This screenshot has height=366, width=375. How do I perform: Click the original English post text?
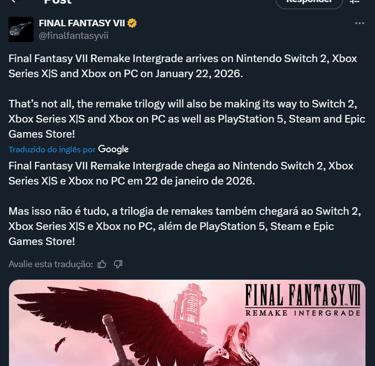pyautogui.click(x=187, y=96)
